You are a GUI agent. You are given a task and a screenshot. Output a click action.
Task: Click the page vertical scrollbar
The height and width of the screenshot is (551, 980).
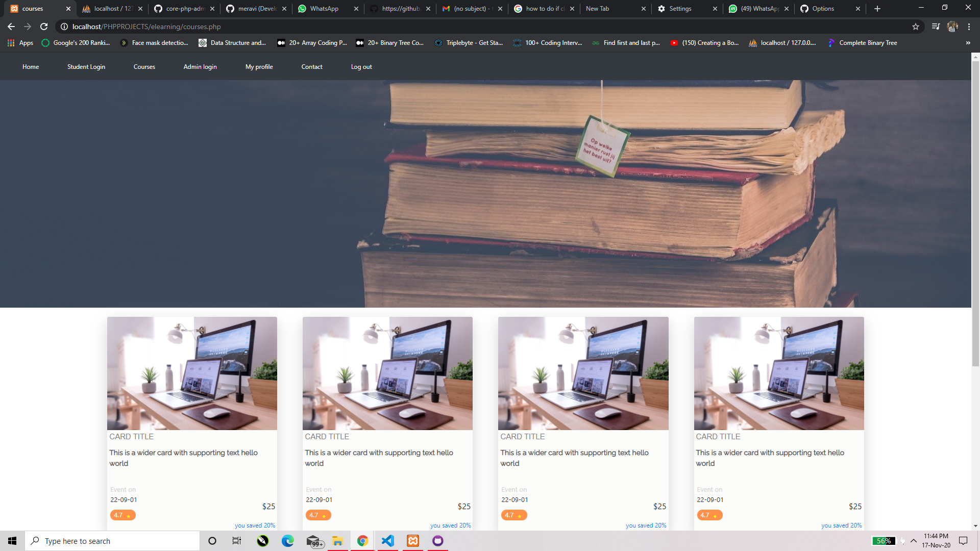coord(975,214)
